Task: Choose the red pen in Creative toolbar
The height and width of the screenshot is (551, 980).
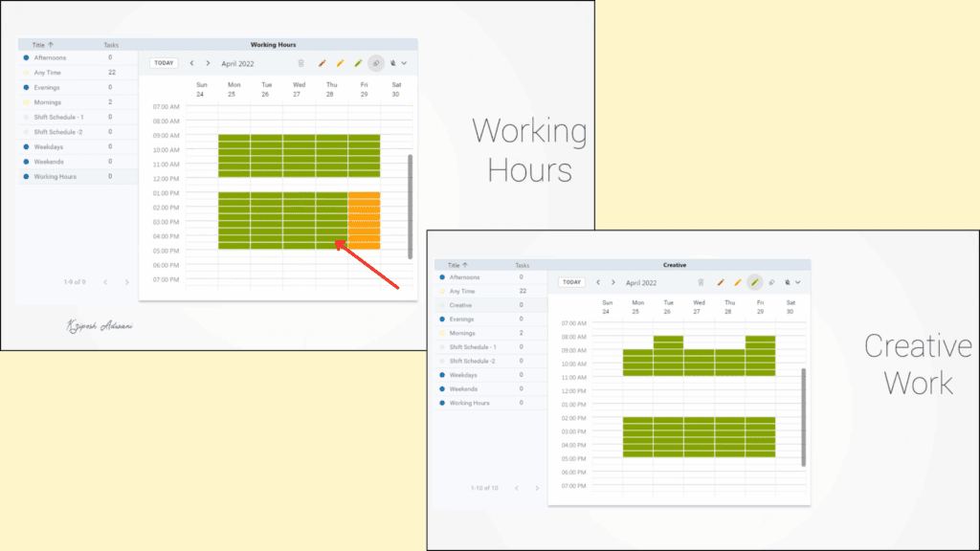Action: [720, 282]
